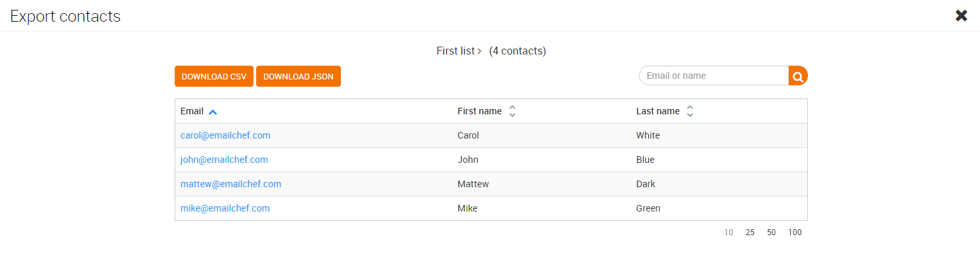980x268 pixels.
Task: Open john@emailchef.com contact link
Action: tap(224, 160)
